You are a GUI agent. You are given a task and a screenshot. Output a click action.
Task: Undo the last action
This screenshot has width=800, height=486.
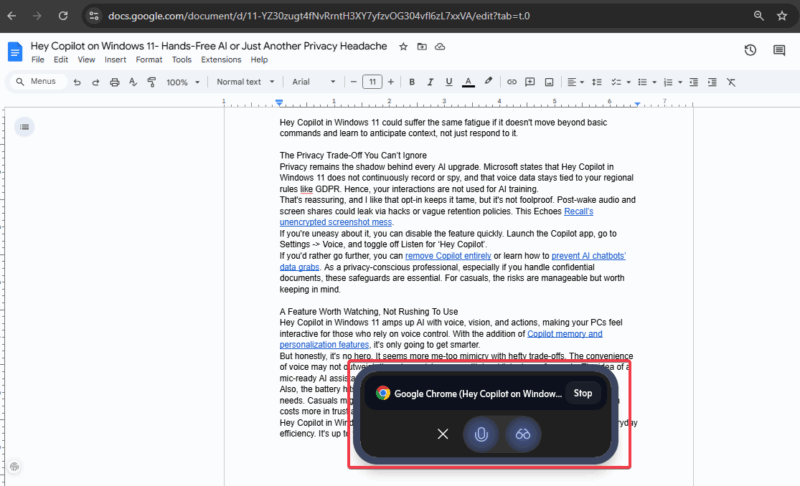(78, 81)
